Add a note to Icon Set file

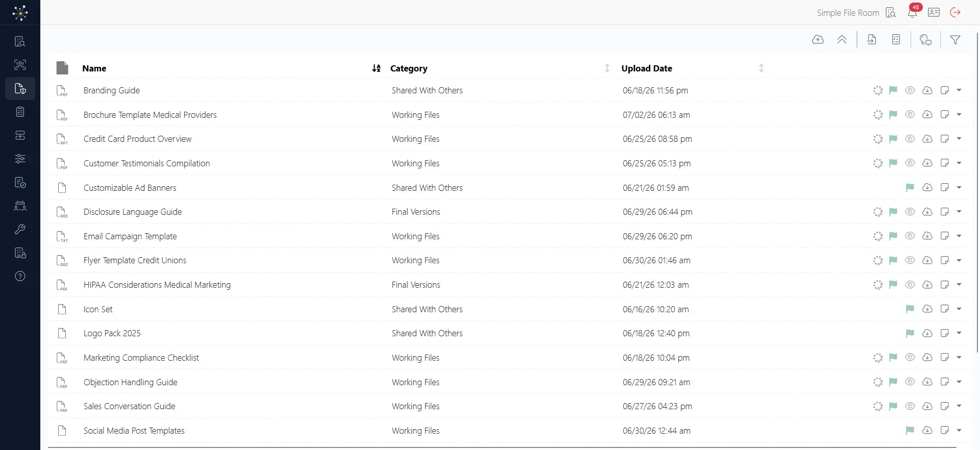[x=945, y=309]
